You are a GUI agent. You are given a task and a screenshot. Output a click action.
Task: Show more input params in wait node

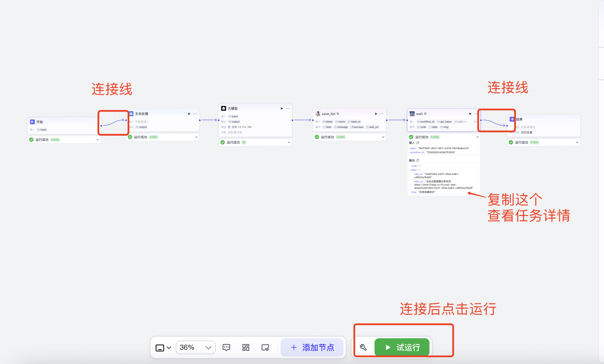[x=475, y=122]
